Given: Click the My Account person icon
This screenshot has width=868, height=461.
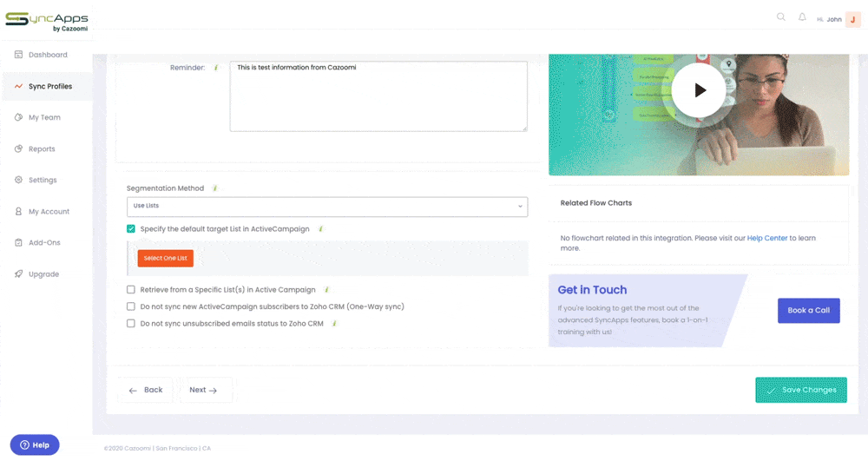Looking at the screenshot, I should 18,212.
